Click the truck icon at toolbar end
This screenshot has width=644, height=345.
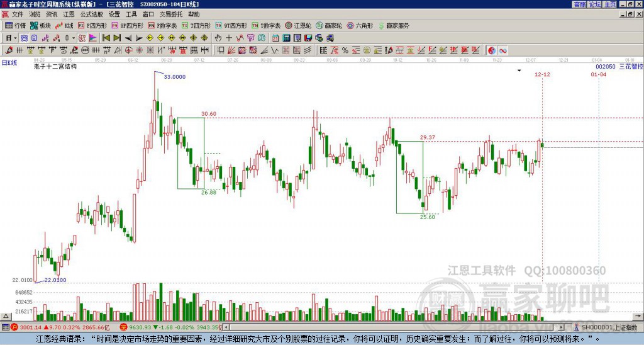pyautogui.click(x=330, y=38)
